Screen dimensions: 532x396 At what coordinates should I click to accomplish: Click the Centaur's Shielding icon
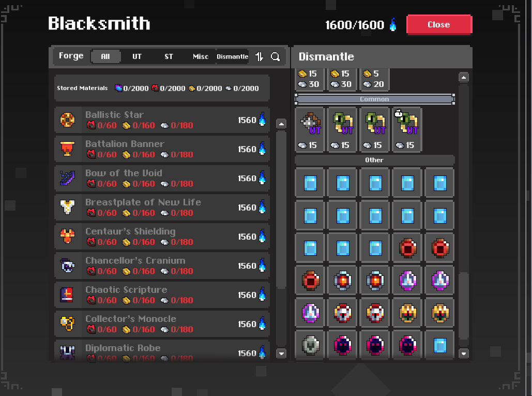tap(68, 237)
